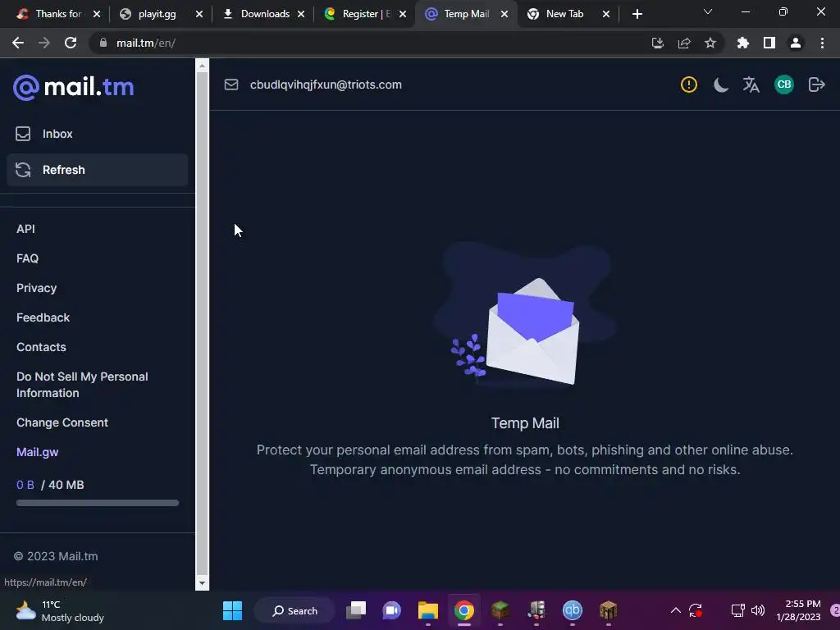840x630 pixels.
Task: Copy the cbudlqvihqjfxun@triots.com address
Action: (x=326, y=84)
